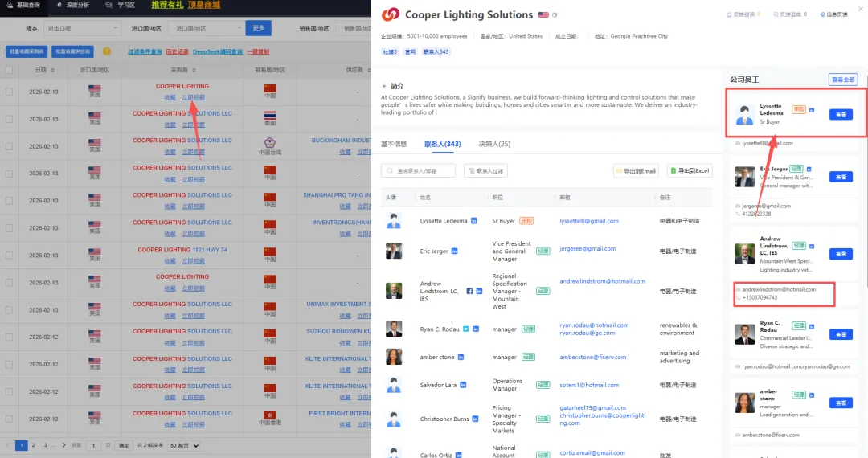Click the 信息反馈 feedback icon link
The width and height of the screenshot is (868, 458).
[x=833, y=14]
